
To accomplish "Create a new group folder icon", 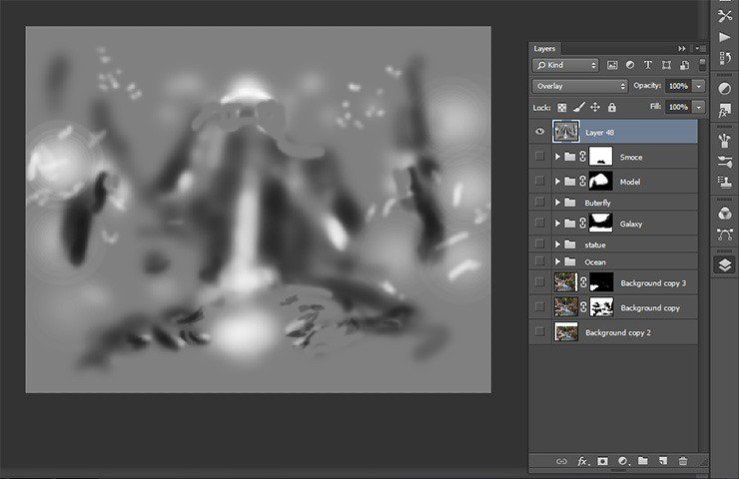I will click(x=643, y=461).
